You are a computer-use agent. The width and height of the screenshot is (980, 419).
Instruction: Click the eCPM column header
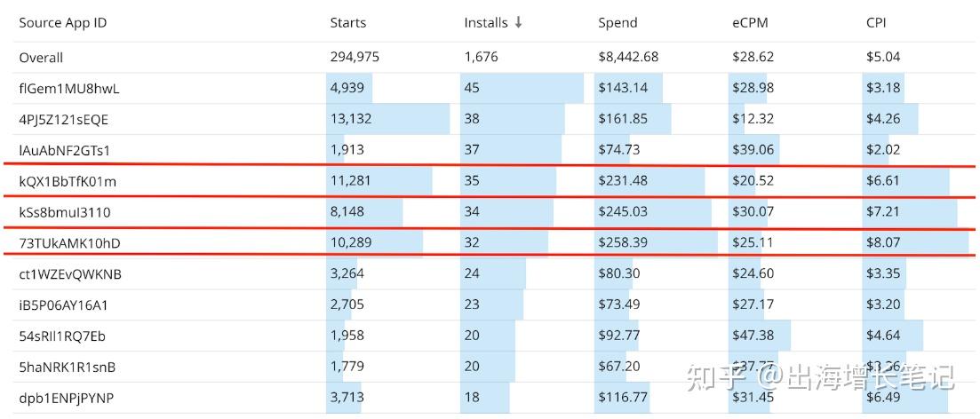click(x=749, y=23)
